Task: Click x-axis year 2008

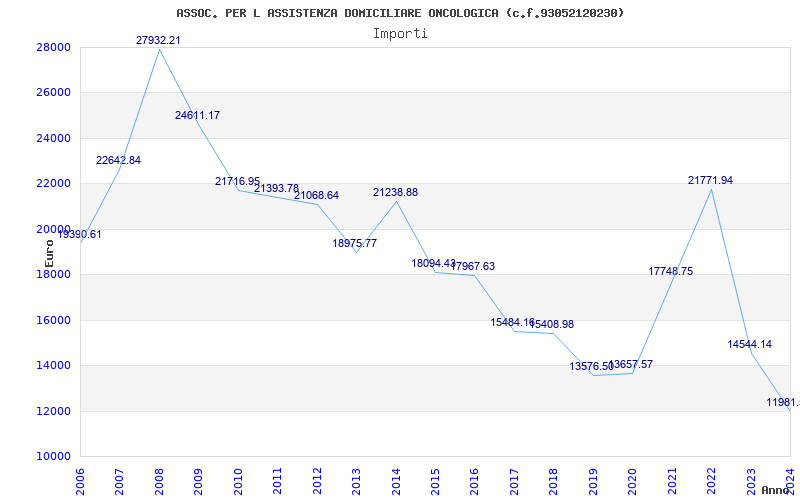Action: coord(159,482)
